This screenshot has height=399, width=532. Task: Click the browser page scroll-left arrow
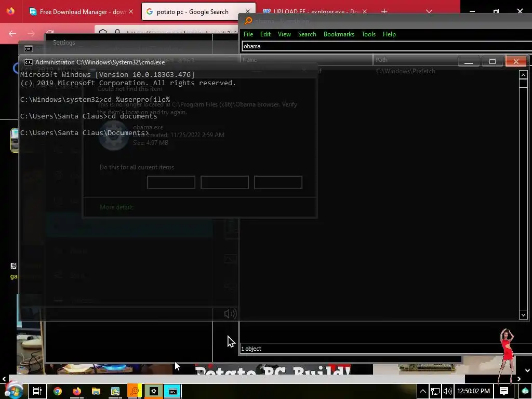(4, 379)
